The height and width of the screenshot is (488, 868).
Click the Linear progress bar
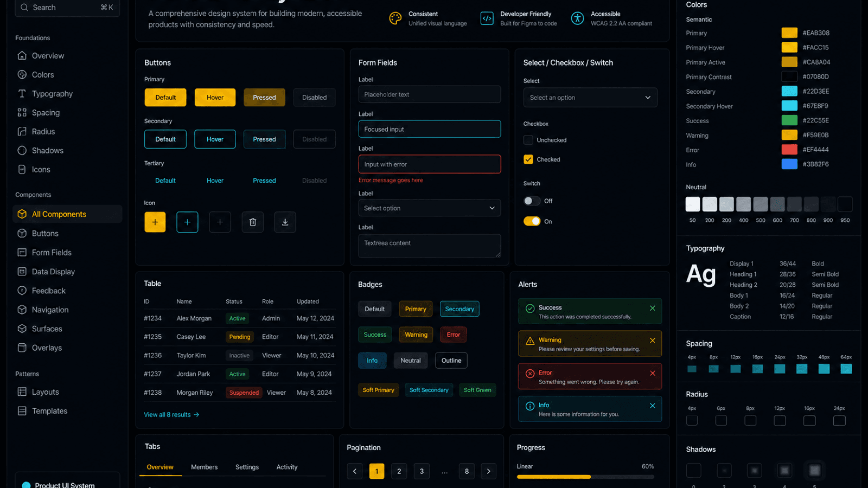click(585, 477)
